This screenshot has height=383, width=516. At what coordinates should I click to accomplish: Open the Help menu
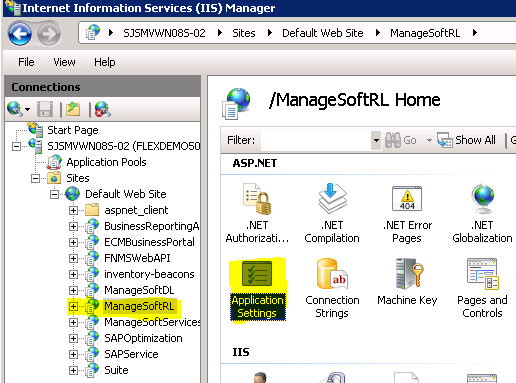coord(105,62)
